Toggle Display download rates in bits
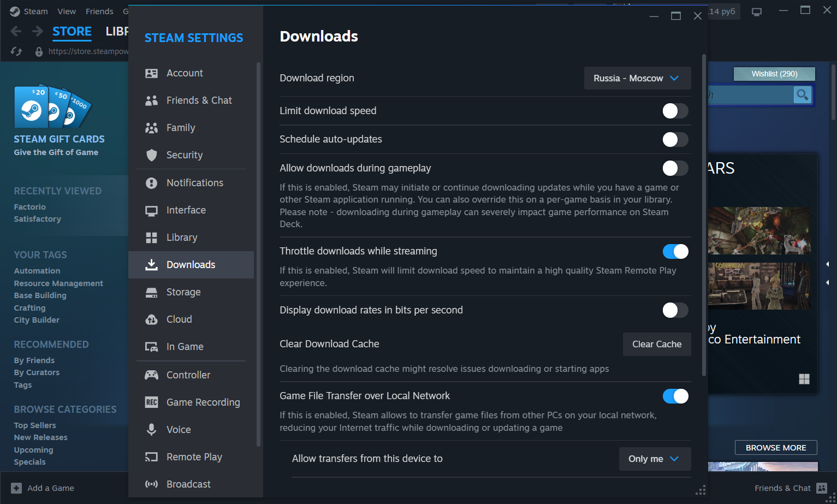The height and width of the screenshot is (504, 837). tap(675, 310)
